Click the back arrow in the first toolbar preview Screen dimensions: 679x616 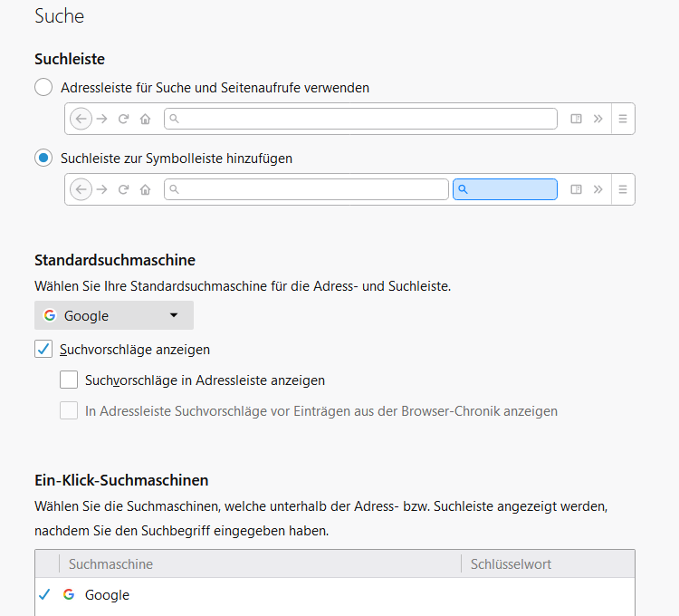click(81, 119)
